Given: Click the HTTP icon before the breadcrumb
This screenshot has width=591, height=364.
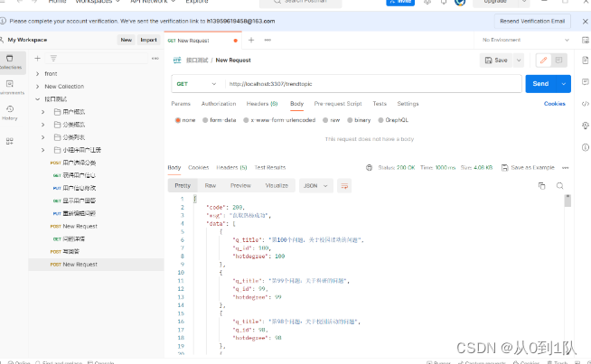Looking at the screenshot, I should click(177, 61).
